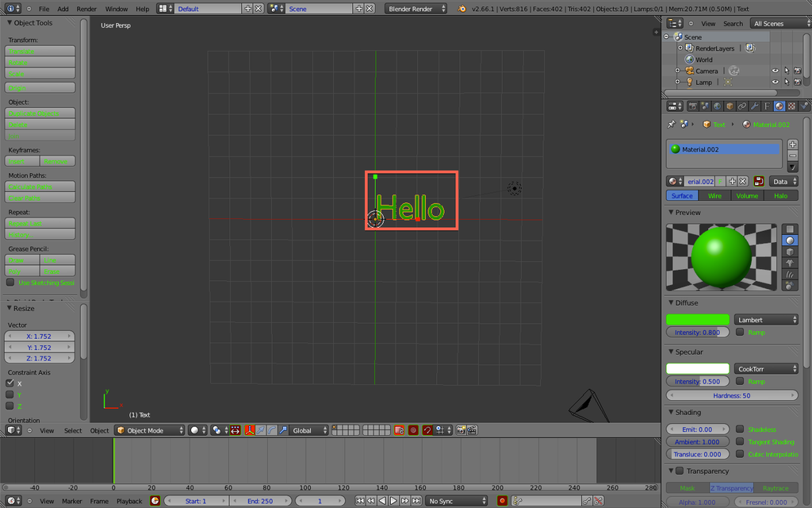This screenshot has height=508, width=812.
Task: Open the Modifiers wrench tab in Properties
Action: click(x=755, y=106)
